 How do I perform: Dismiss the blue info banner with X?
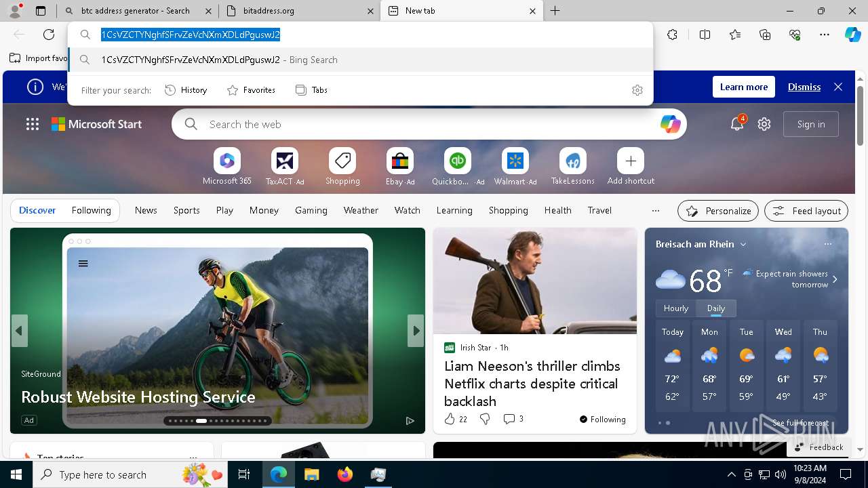click(838, 87)
